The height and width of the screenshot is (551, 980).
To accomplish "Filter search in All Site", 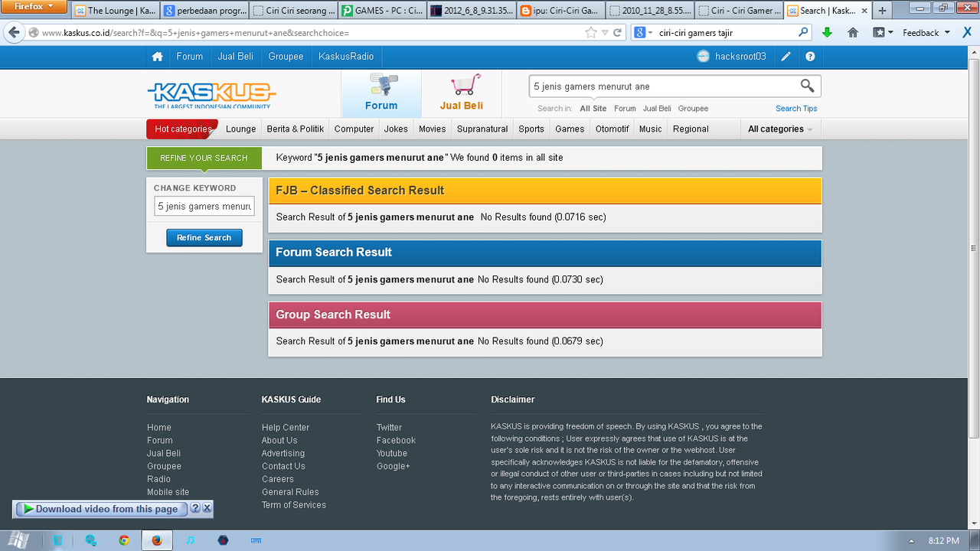I will 593,109.
